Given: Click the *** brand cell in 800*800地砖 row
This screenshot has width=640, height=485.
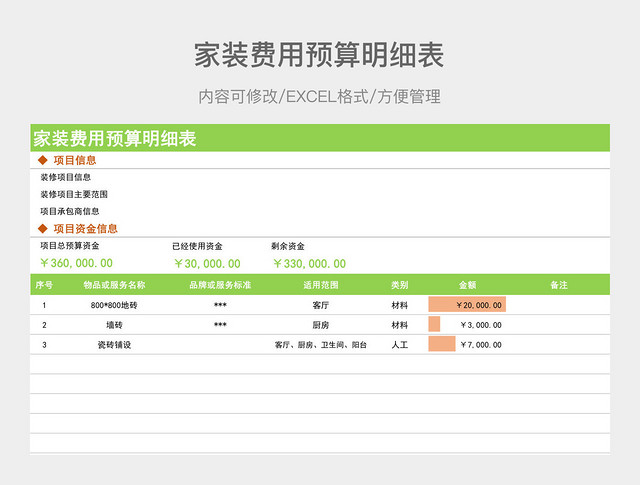Looking at the screenshot, I should click(x=220, y=305).
